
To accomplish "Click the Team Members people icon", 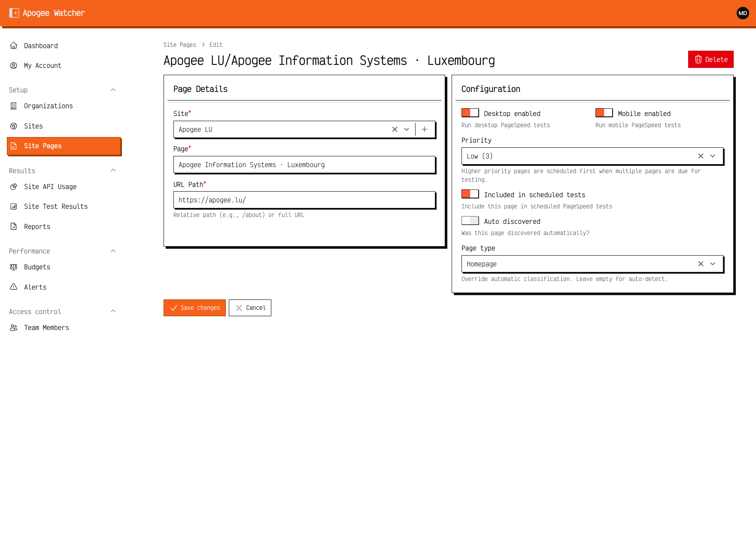I will click(14, 328).
